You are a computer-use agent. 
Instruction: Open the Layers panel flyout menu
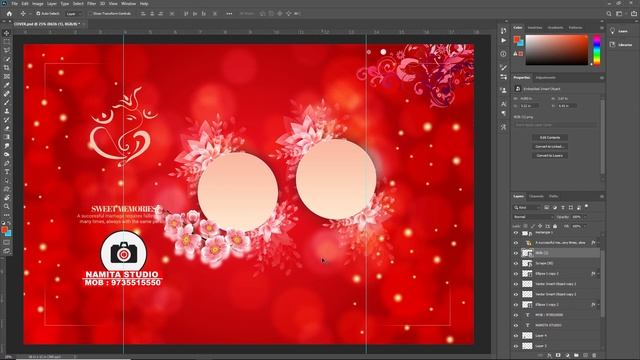tap(601, 196)
